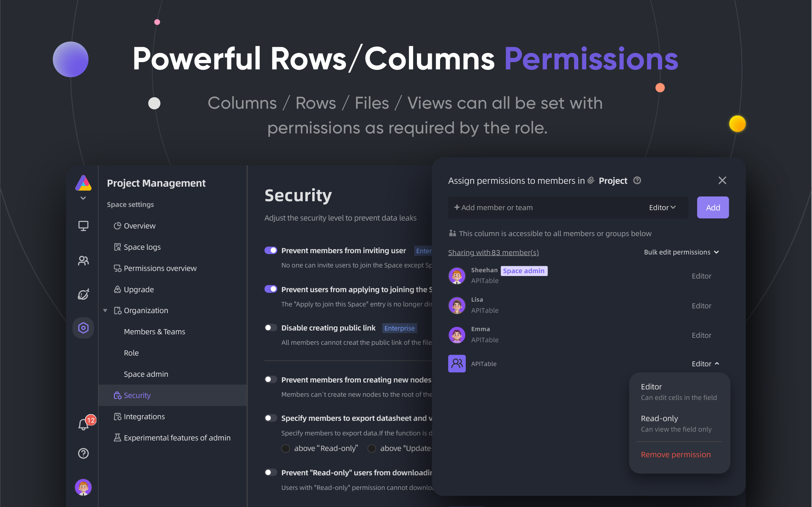Click the Editor dropdown next to Add button

[661, 207]
